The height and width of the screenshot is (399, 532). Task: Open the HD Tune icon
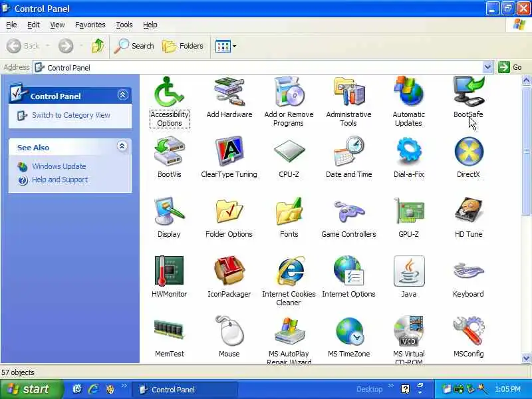(x=469, y=211)
